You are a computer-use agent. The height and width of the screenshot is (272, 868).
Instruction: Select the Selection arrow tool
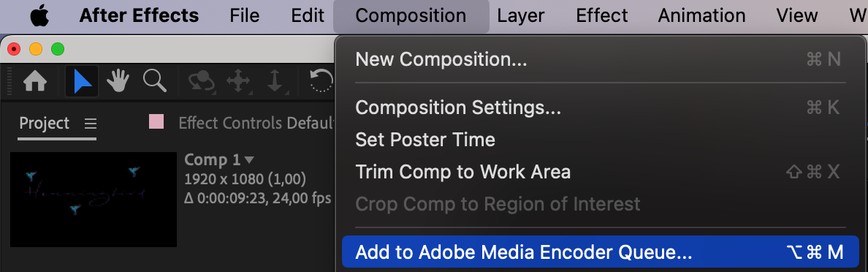(82, 81)
